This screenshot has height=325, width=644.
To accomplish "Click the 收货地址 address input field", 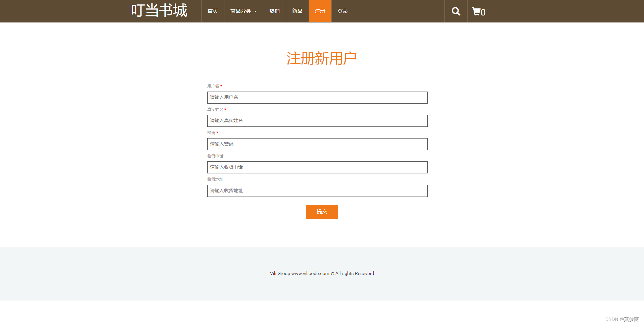I will (x=317, y=191).
